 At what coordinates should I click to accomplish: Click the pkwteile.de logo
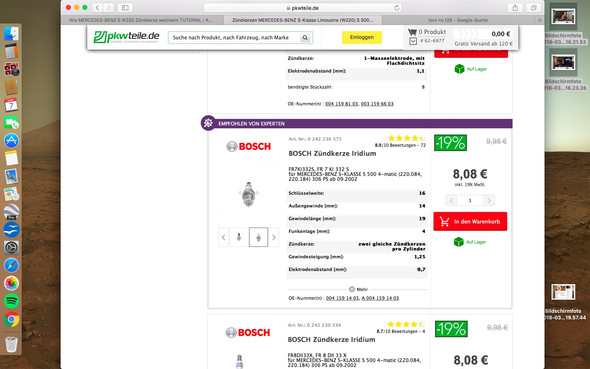tap(126, 37)
